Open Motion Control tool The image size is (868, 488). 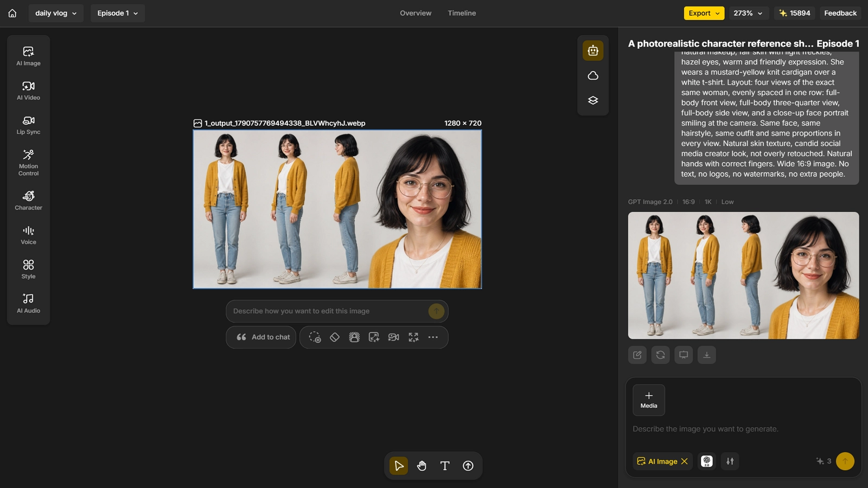click(28, 162)
